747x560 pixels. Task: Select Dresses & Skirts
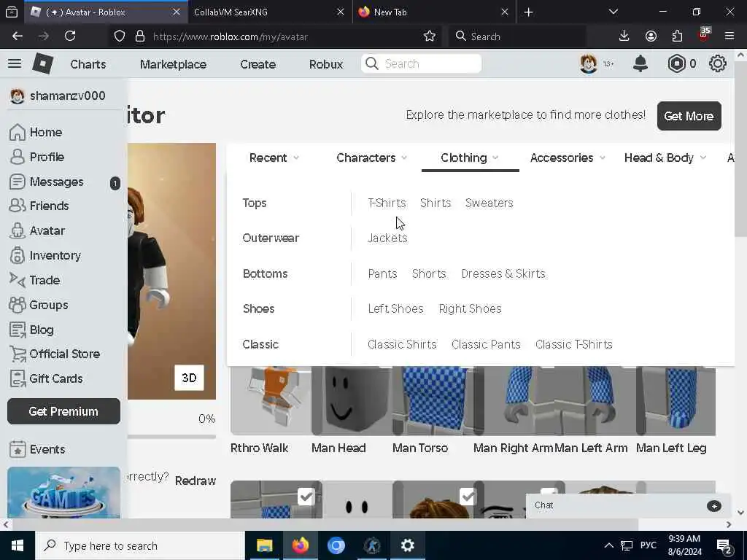click(x=503, y=274)
